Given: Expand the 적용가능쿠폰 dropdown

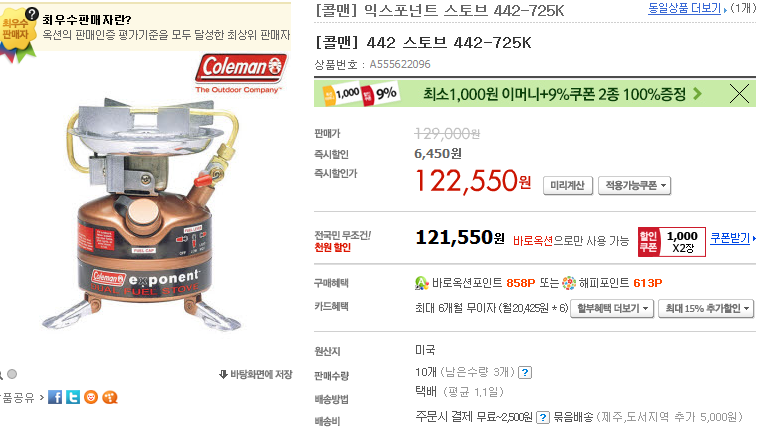Looking at the screenshot, I should [634, 186].
